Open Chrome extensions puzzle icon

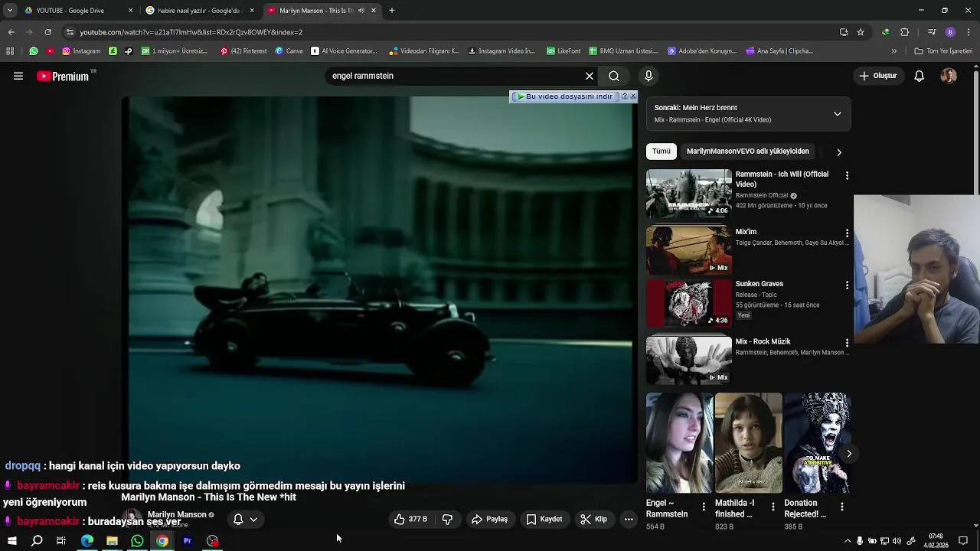click(905, 32)
